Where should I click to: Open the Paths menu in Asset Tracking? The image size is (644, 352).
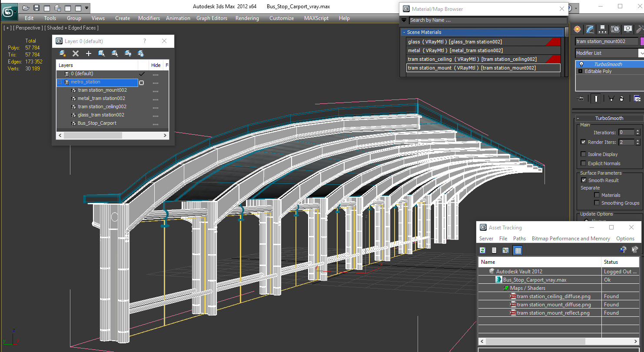519,239
